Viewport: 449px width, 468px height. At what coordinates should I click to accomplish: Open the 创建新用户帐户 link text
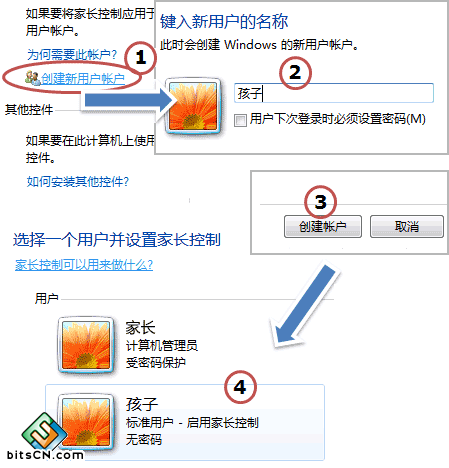pos(83,79)
